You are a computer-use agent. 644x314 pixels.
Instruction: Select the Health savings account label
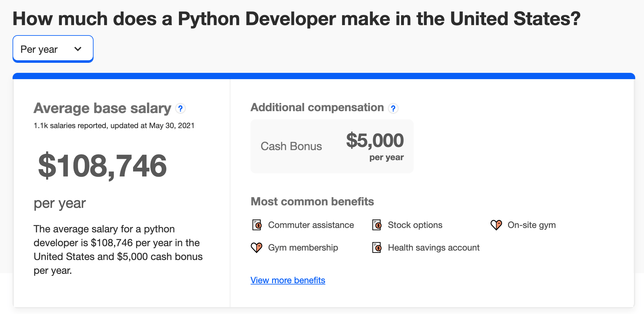click(434, 247)
